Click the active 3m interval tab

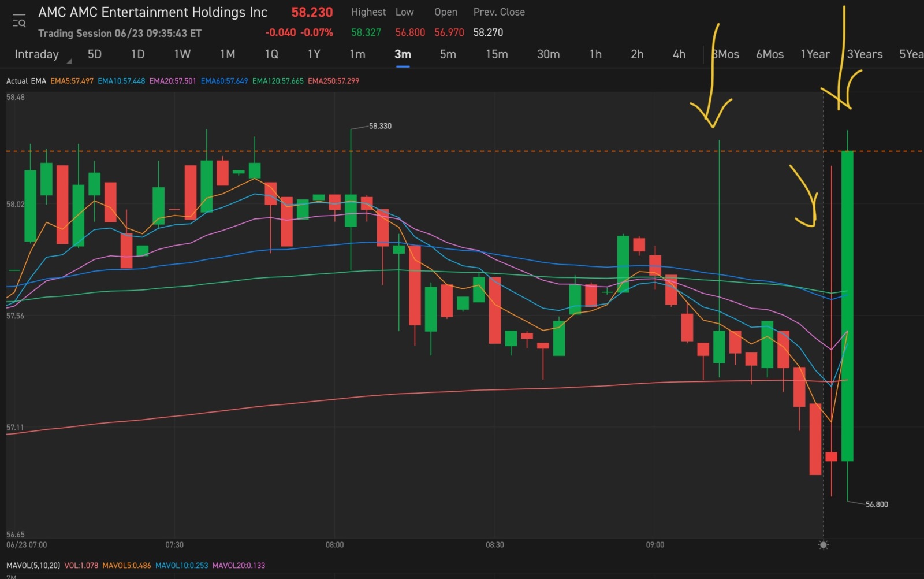[403, 54]
